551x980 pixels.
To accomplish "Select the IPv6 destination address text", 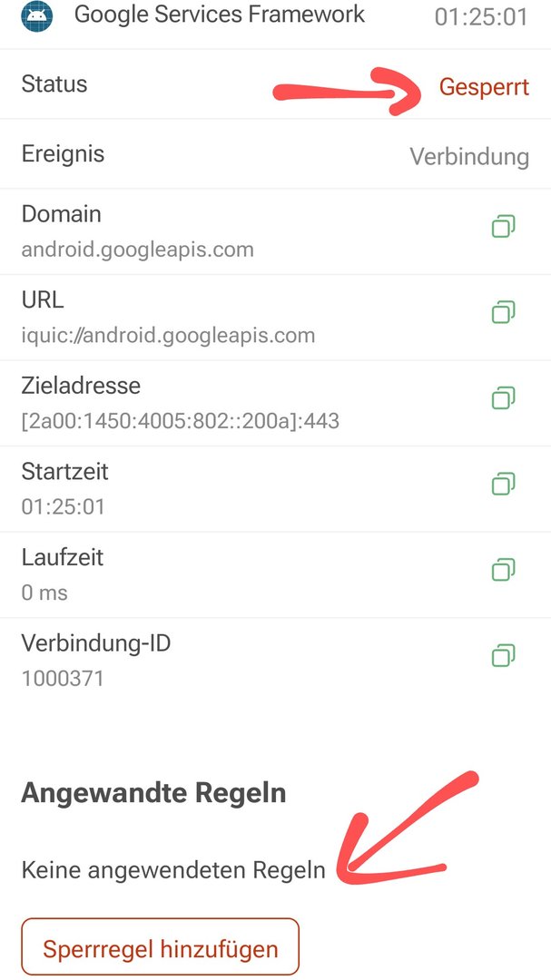I will click(x=181, y=421).
